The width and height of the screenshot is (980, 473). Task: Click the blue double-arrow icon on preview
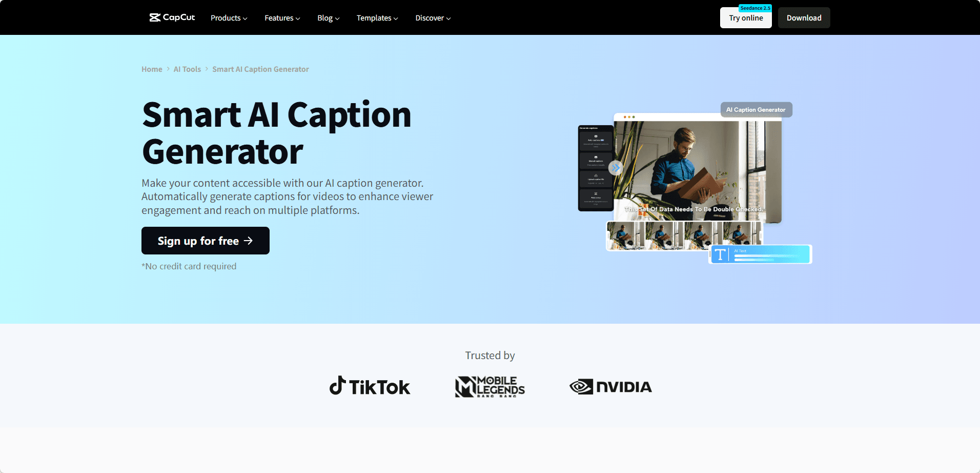click(x=616, y=168)
